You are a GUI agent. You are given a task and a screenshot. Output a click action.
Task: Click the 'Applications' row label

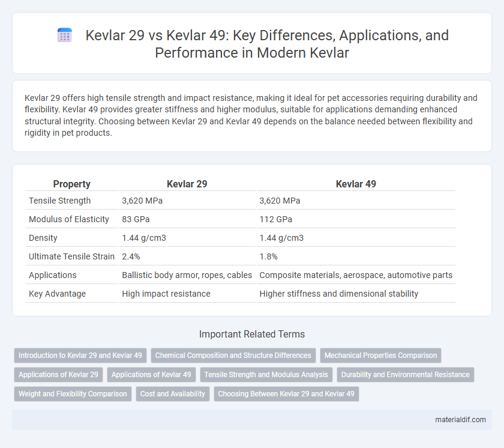pos(53,275)
